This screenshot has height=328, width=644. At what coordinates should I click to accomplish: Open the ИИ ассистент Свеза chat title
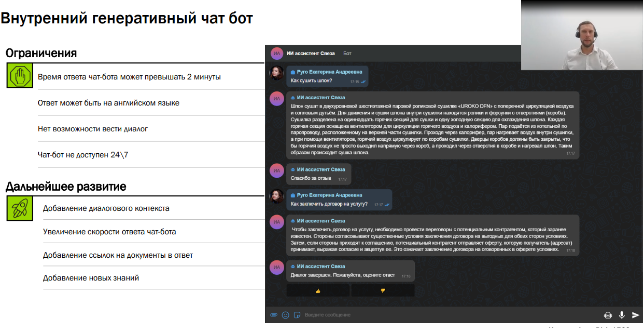tap(310, 53)
